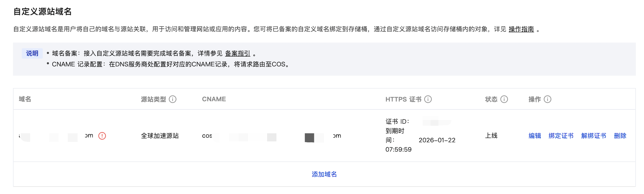Click the CNAME column header
644x194 pixels.
[x=214, y=99]
